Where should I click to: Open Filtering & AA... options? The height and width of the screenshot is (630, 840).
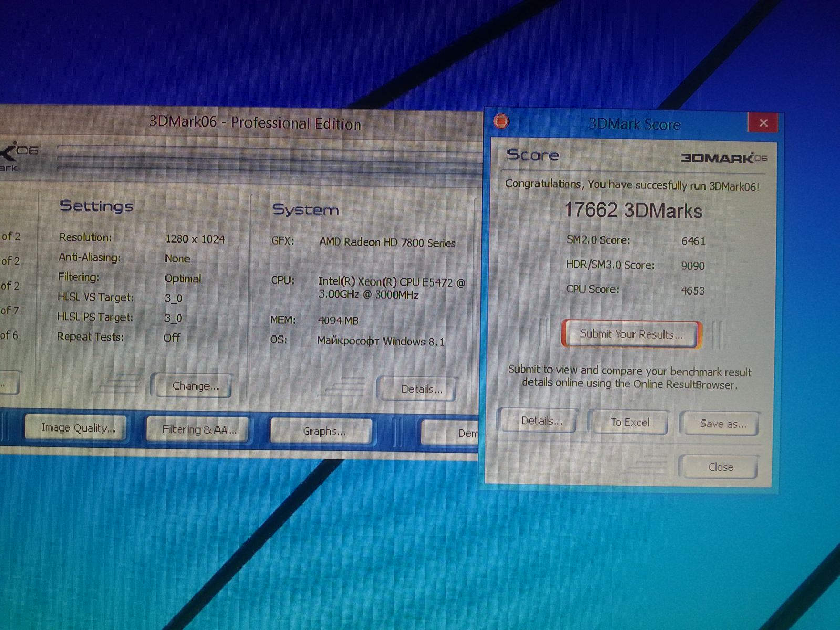pyautogui.click(x=199, y=430)
